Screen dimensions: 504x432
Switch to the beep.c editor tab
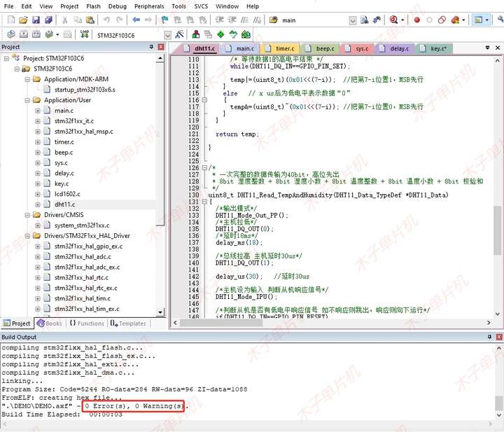click(x=320, y=48)
